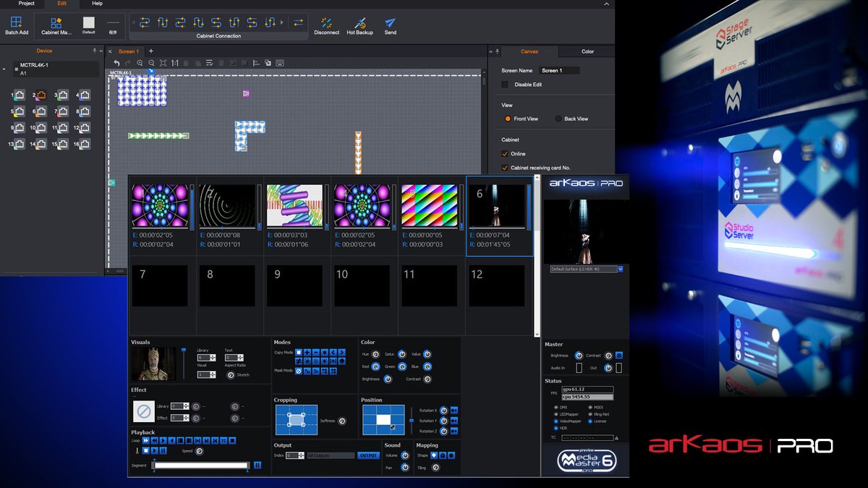Click the All Outputs field
Viewport: 868px width, 488px height.
[331, 455]
